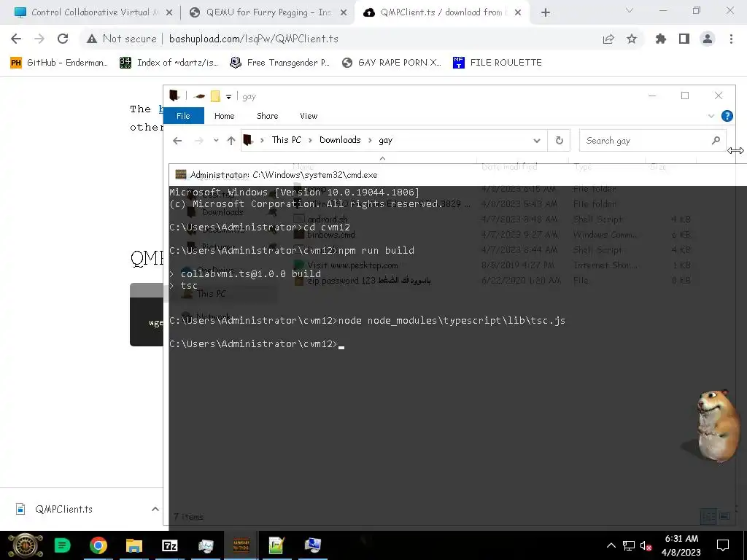The width and height of the screenshot is (747, 560).
Task: Open Home ribbon tab in Explorer
Action: [225, 116]
